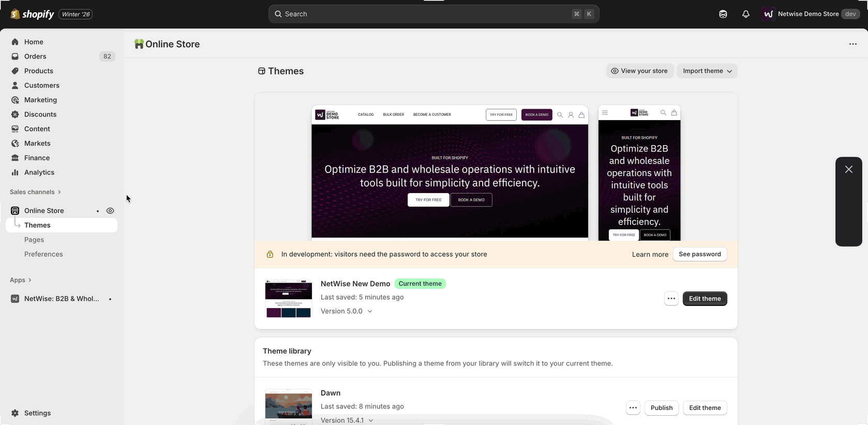Click the top search field
This screenshot has width=868, height=425.
[433, 14]
